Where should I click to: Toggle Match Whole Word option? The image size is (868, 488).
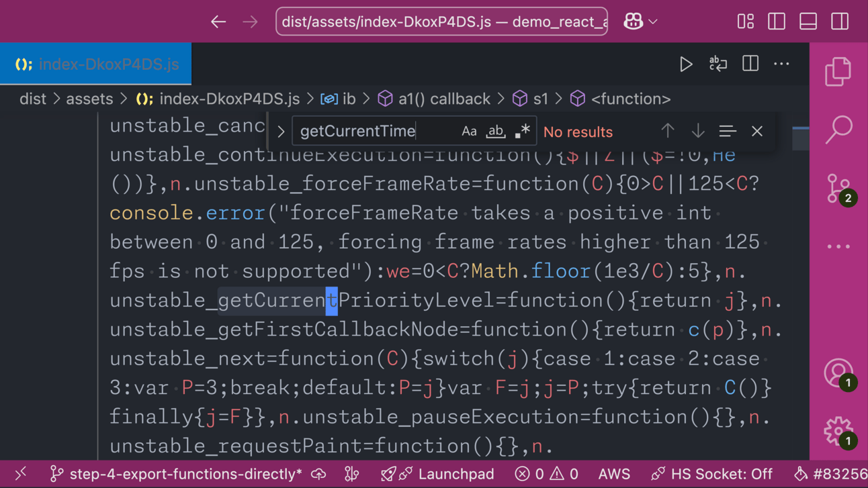tap(496, 132)
